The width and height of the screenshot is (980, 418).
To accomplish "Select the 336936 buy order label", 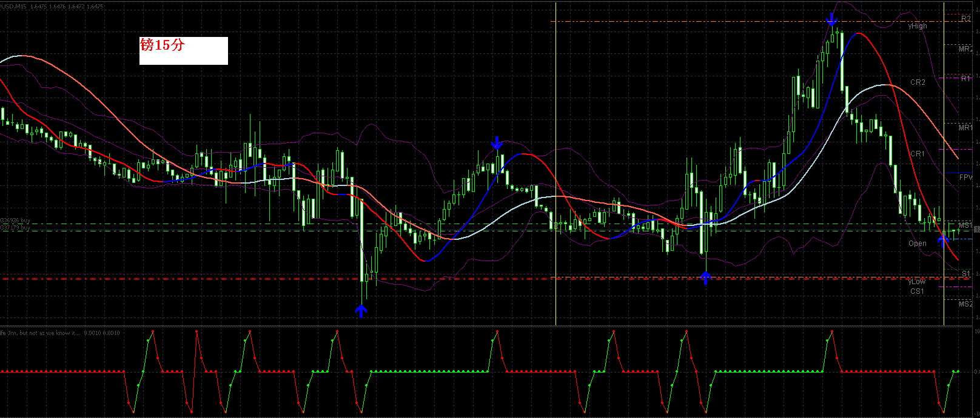I will pyautogui.click(x=15, y=221).
